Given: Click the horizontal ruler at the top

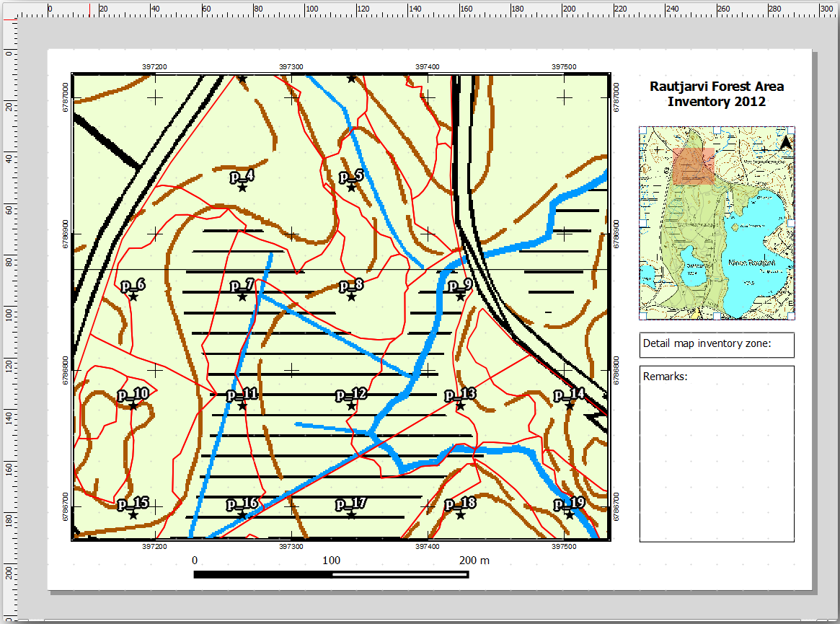Looking at the screenshot, I should click(433, 9).
